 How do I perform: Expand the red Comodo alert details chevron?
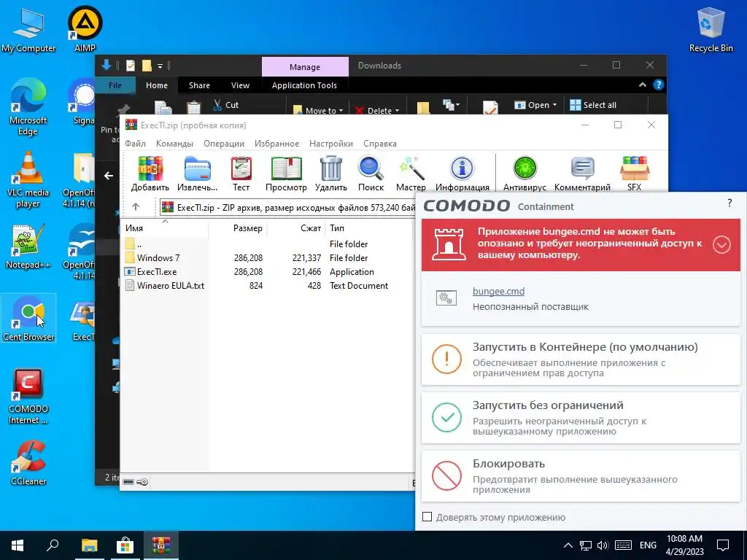click(x=721, y=245)
